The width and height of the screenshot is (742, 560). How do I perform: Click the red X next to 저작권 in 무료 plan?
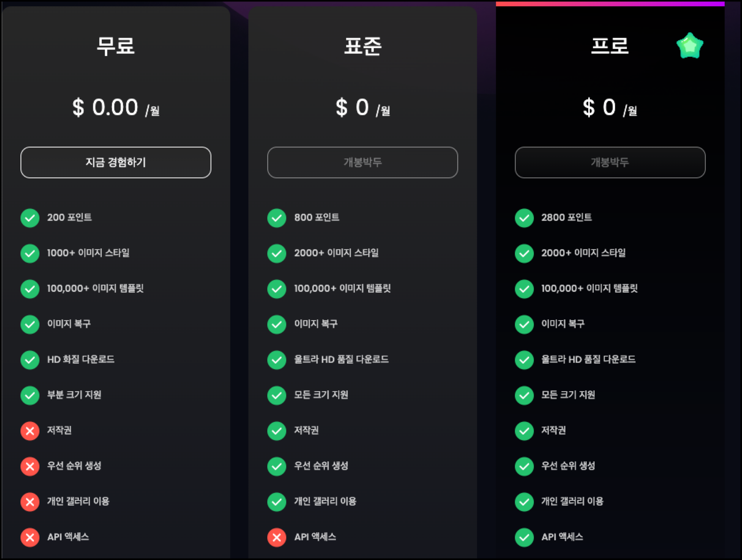pyautogui.click(x=30, y=431)
